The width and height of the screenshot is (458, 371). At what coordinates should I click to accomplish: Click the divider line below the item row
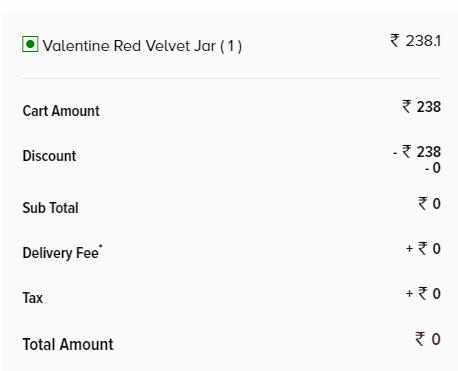pyautogui.click(x=231, y=79)
